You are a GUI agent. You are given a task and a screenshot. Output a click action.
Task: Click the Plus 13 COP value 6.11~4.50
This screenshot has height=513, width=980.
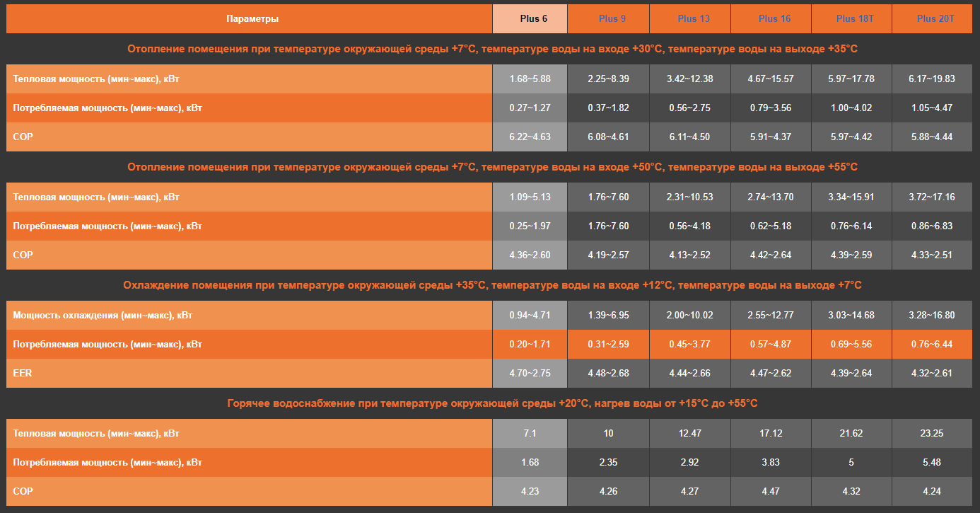690,137
